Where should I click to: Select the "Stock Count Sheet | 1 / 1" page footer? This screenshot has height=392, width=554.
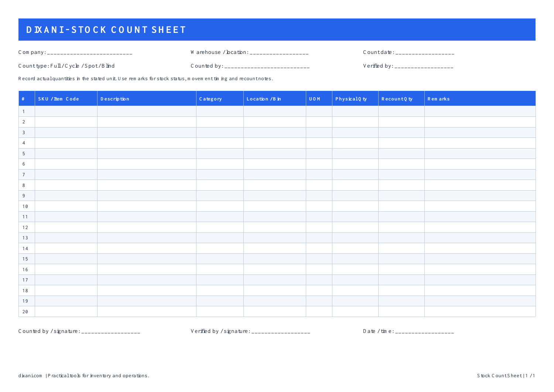tap(506, 376)
